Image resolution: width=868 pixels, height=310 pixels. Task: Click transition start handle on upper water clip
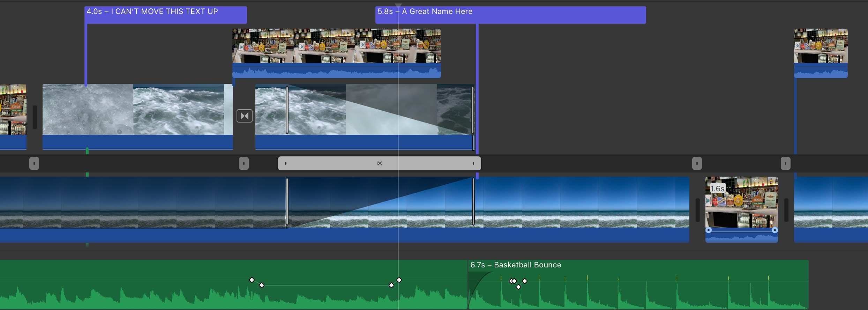(287, 110)
